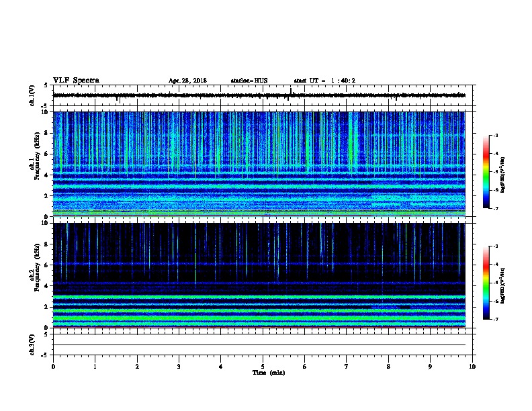Click the date "Apr. 28, 2018"

pos(187,81)
